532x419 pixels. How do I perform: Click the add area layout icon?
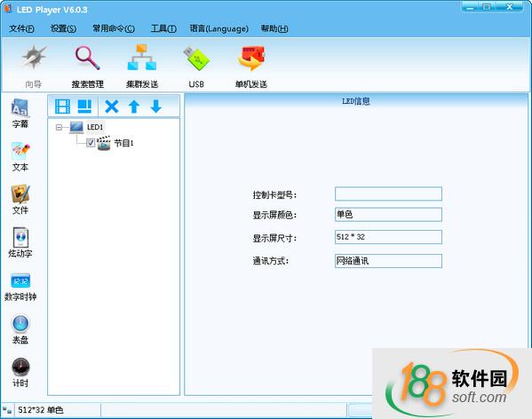point(84,107)
